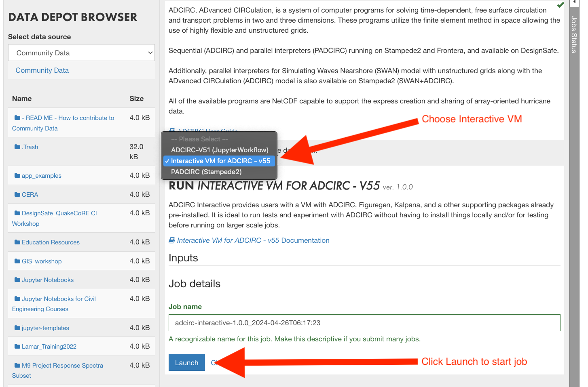588x387 pixels.
Task: Click the Name column header
Action: [x=22, y=99]
